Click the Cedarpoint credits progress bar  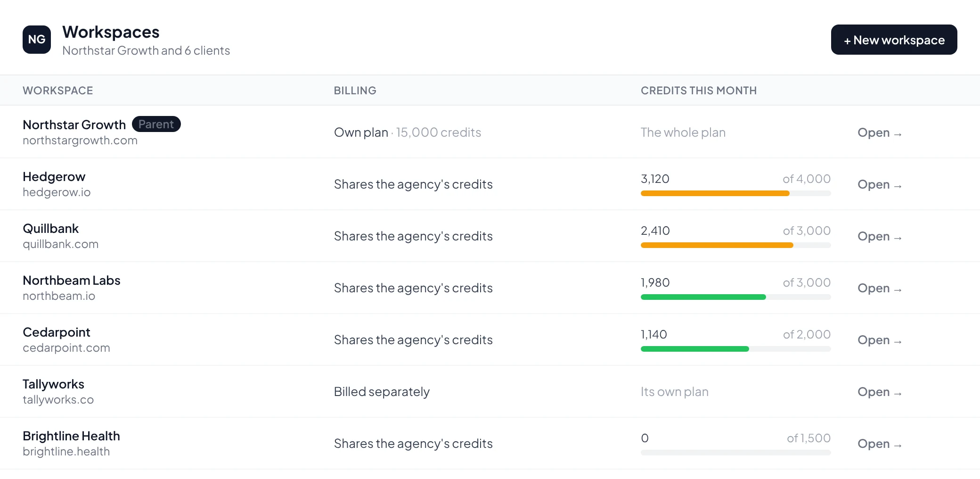click(x=735, y=349)
